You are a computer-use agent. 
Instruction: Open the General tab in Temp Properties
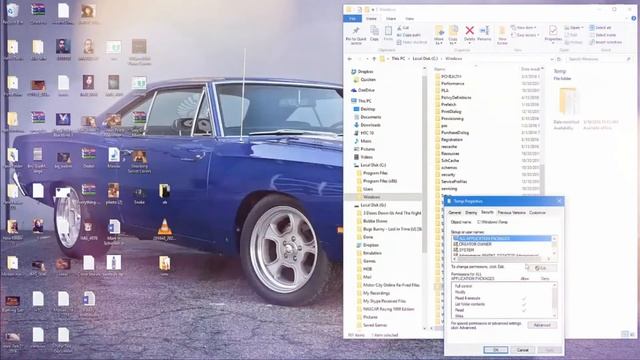tap(455, 213)
